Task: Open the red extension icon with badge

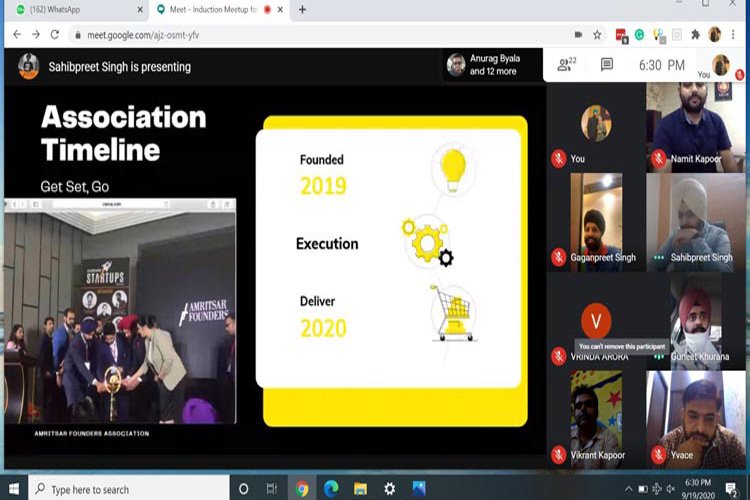Action: pyautogui.click(x=621, y=35)
